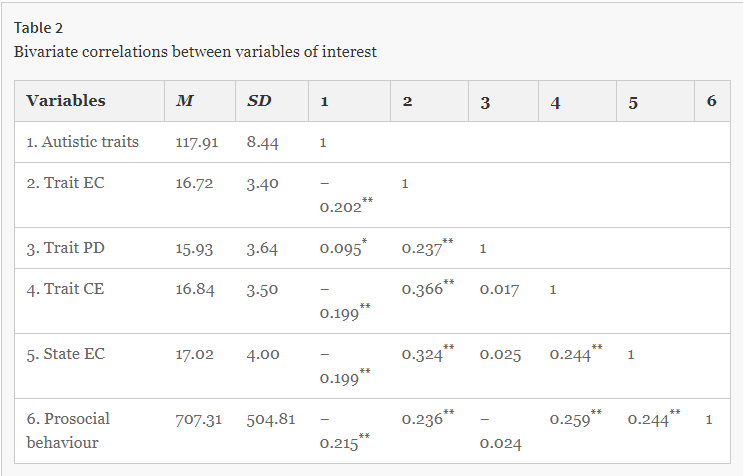Image resolution: width=743 pixels, height=476 pixels.
Task: Select the SD value 504.81
Action: [271, 419]
